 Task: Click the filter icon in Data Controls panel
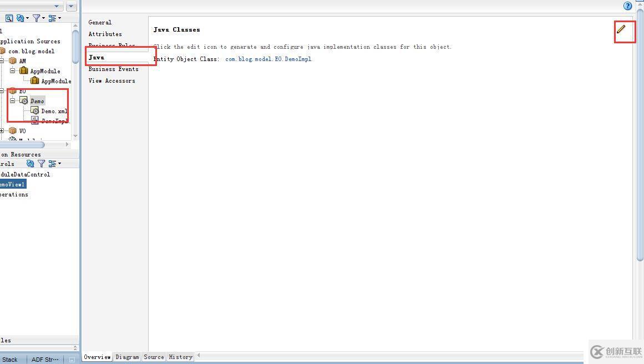[41, 163]
